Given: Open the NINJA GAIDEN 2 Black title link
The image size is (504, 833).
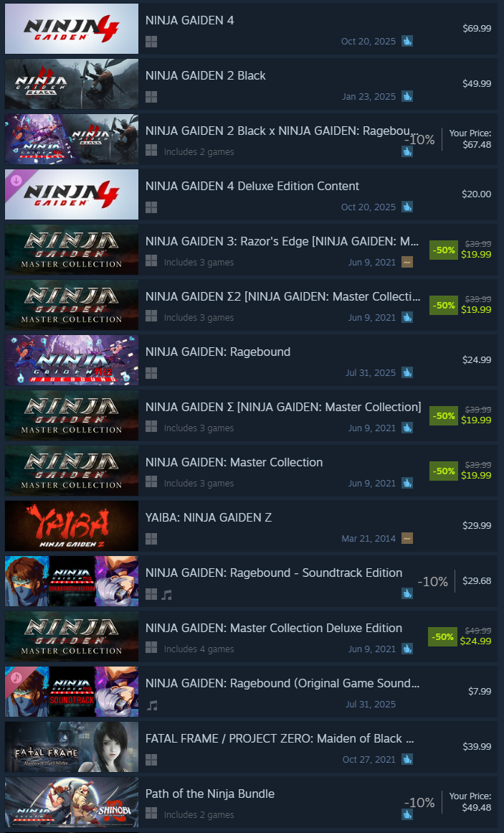Looking at the screenshot, I should tap(206, 75).
